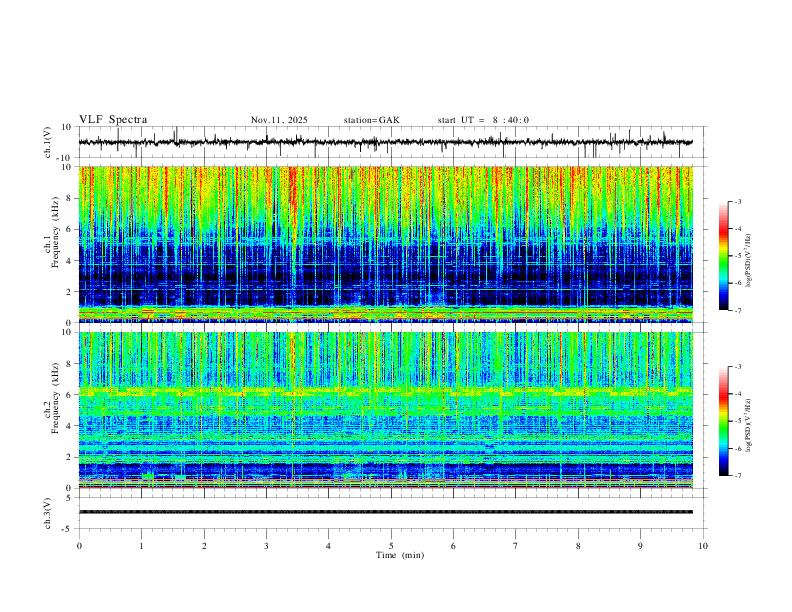Click the lower colorbar's "log(PSD)(V²/Hz)" label
Image resolution: width=792 pixels, height=612 pixels.
click(748, 425)
